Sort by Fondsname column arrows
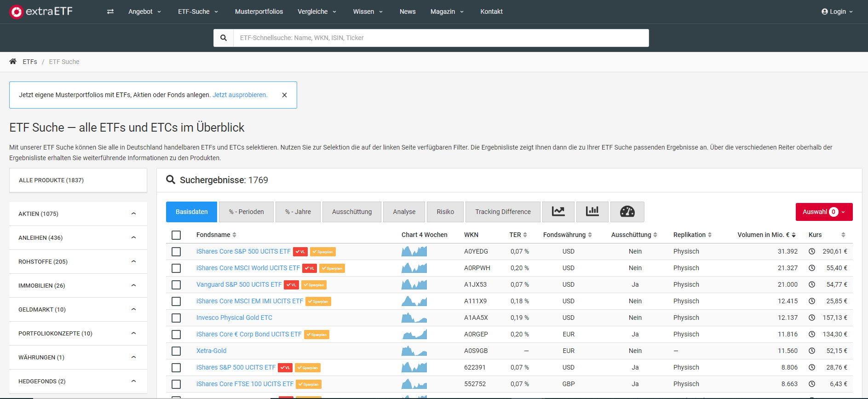 pyautogui.click(x=235, y=235)
